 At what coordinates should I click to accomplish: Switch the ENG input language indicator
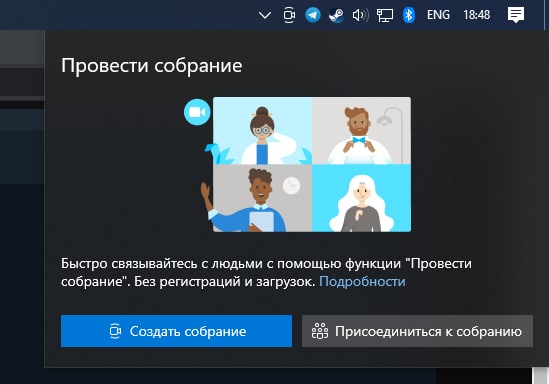pyautogui.click(x=438, y=15)
